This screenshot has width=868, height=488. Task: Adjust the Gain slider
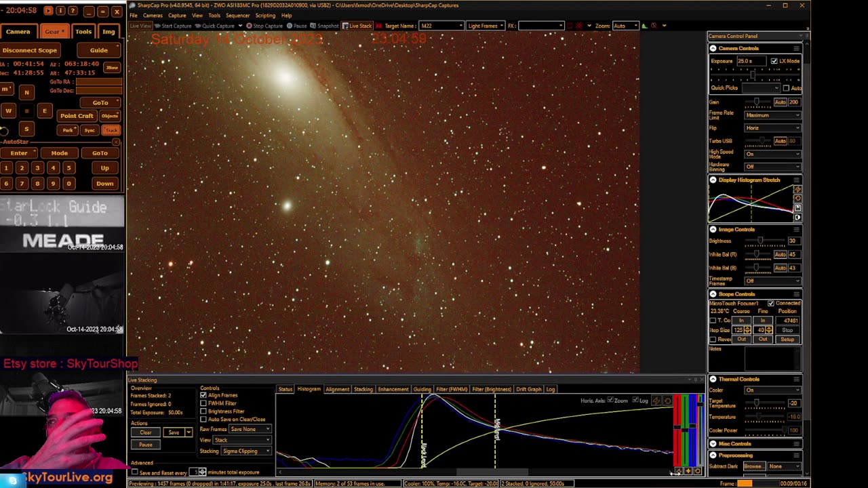[757, 102]
